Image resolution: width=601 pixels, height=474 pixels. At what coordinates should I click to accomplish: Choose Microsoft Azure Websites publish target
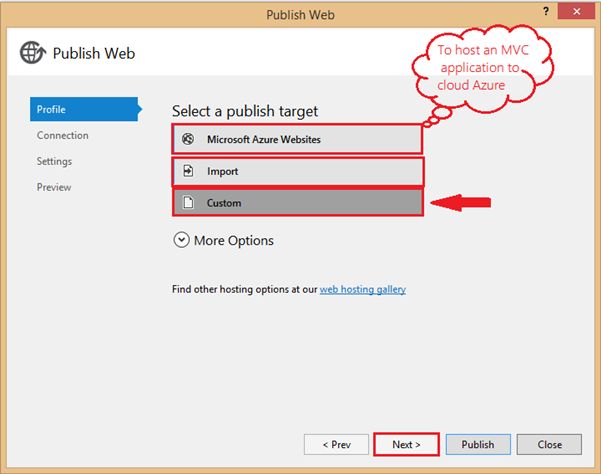(x=297, y=139)
